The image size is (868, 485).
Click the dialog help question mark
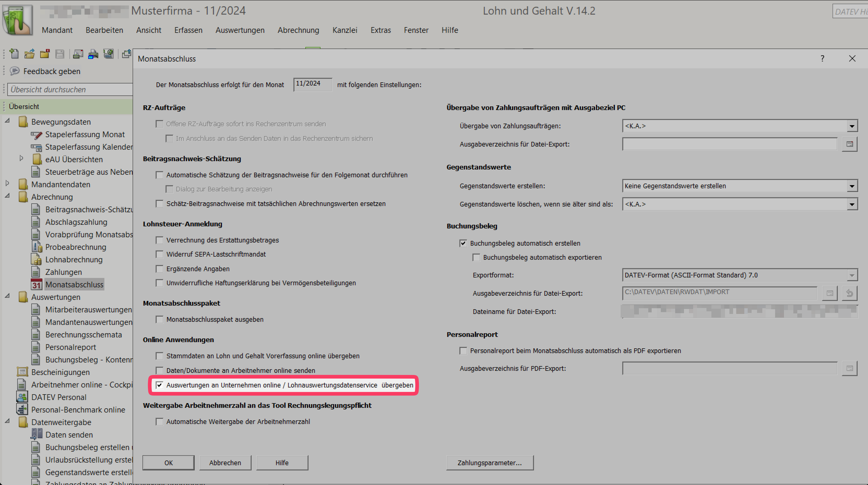(x=823, y=59)
